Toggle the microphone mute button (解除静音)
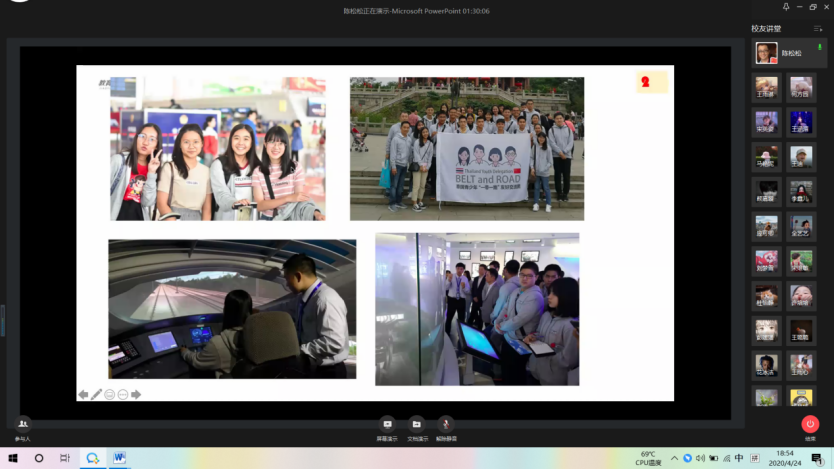This screenshot has height=469, width=834. tap(446, 425)
